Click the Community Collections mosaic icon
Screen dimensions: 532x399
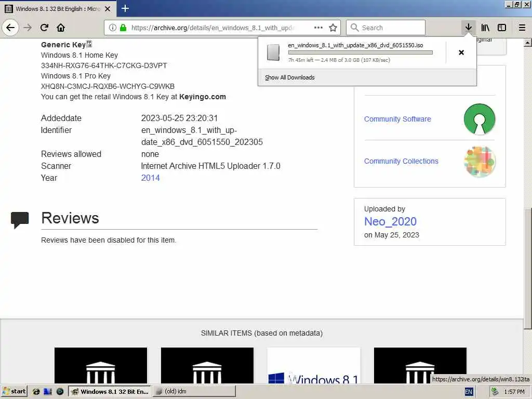(x=480, y=162)
